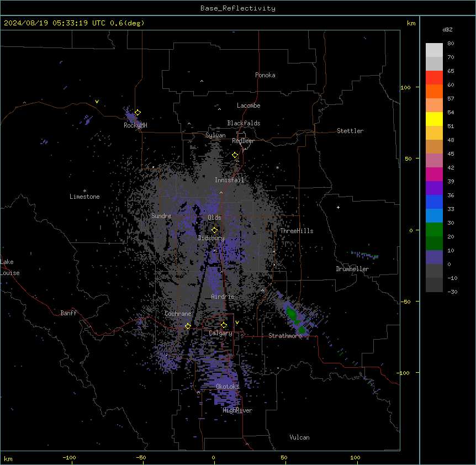Click the asterisk marker above Limestone
The height and width of the screenshot is (465, 476).
coord(84,191)
